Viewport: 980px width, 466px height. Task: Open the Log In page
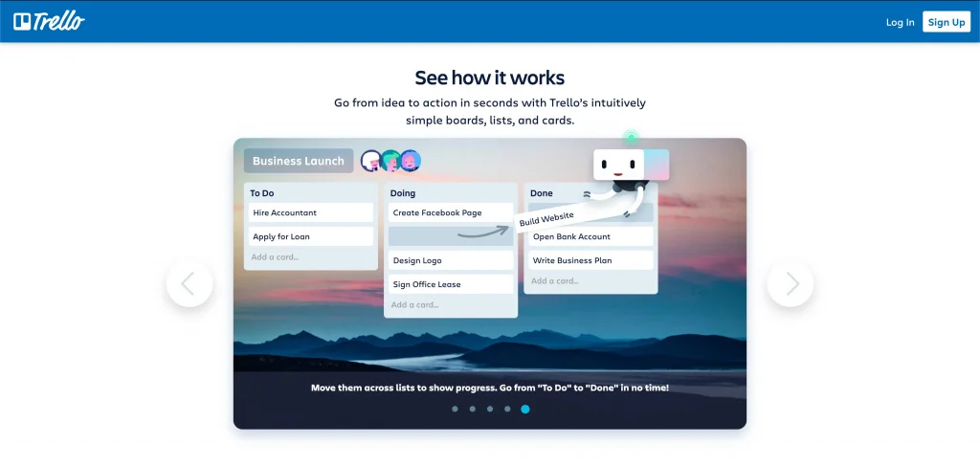tap(900, 22)
